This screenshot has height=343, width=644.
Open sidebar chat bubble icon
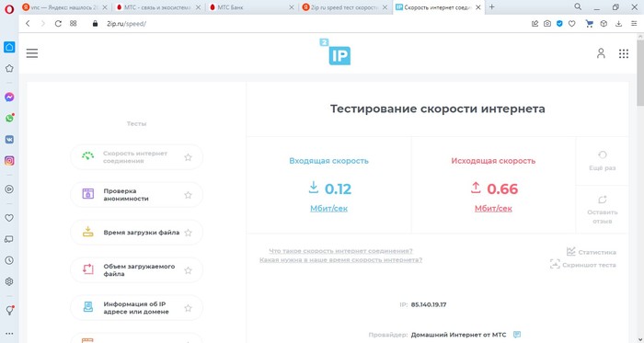click(x=9, y=239)
